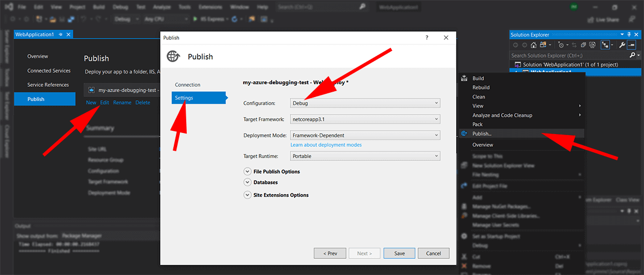Image resolution: width=644 pixels, height=275 pixels.
Task: Click the user account avatar icon
Action: [573, 7]
